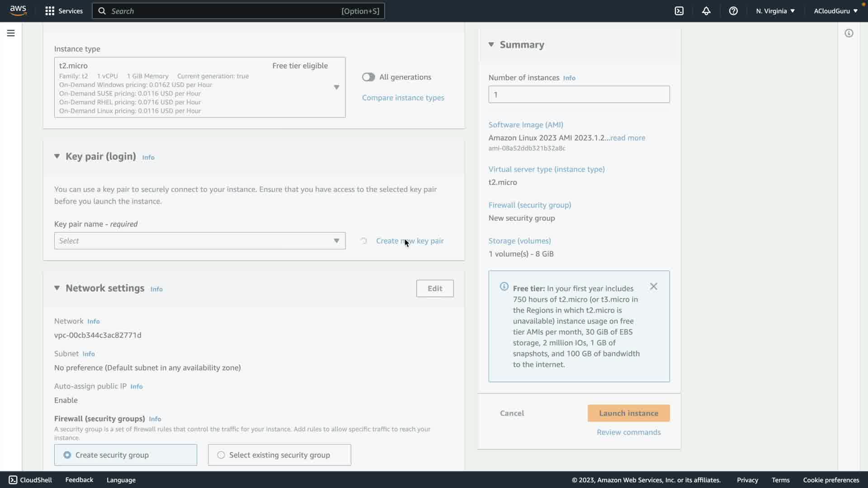
Task: Toggle the All generations switch
Action: [x=368, y=77]
